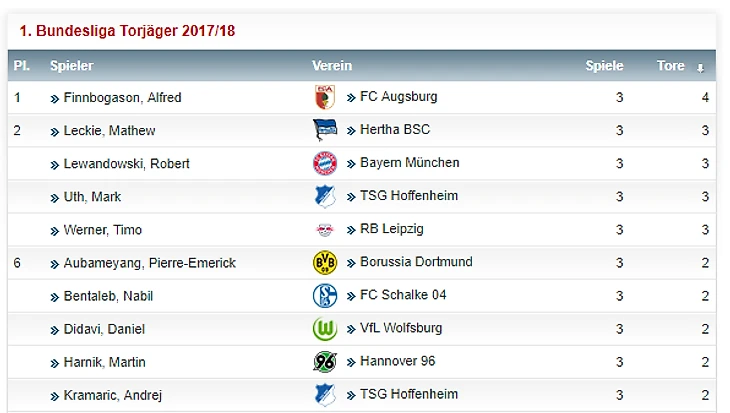Click the FC Schalke 04 crest
This screenshot has width=730, height=413.
324,295
